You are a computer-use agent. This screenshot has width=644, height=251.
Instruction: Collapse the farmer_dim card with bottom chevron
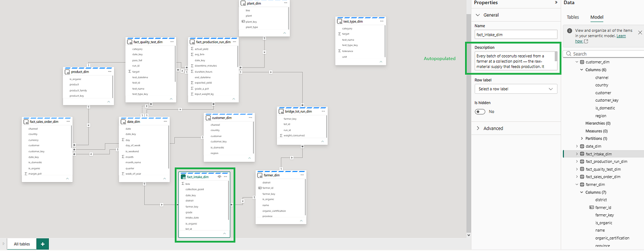301,220
